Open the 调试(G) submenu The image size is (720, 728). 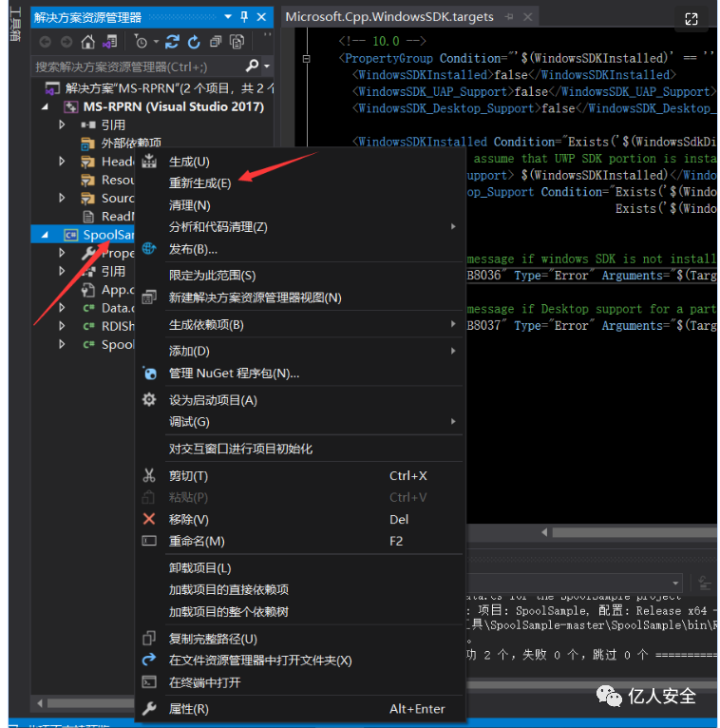pos(300,423)
